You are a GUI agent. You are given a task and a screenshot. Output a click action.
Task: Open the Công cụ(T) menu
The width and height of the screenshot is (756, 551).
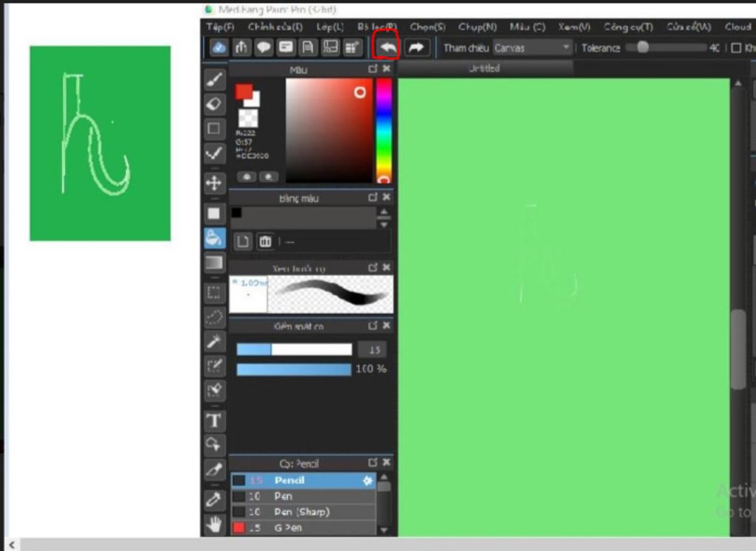629,27
